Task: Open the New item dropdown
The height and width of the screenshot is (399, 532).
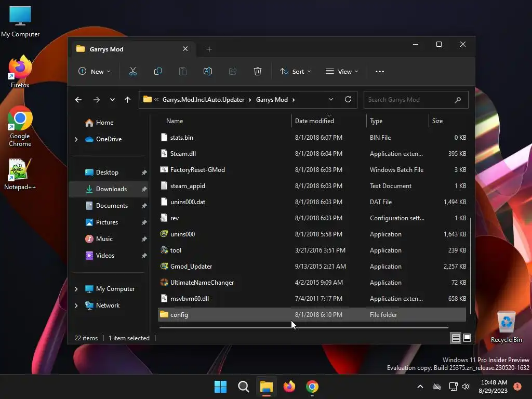Action: tap(95, 72)
